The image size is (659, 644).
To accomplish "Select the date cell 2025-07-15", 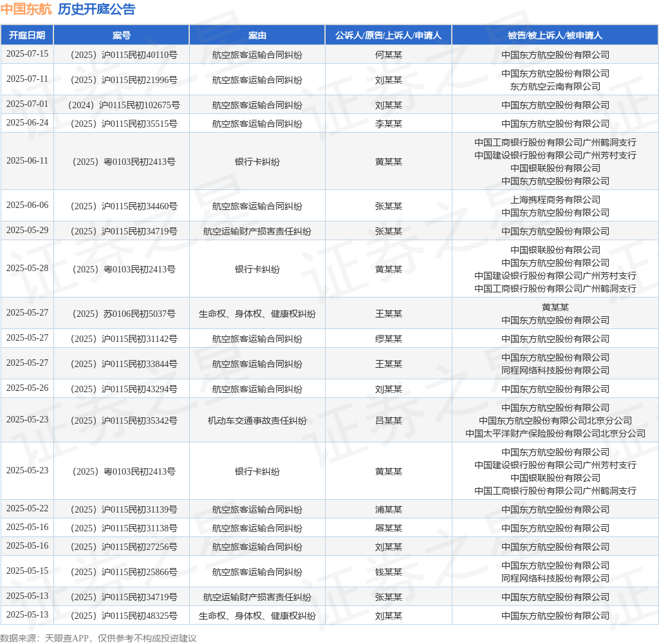I will pyautogui.click(x=27, y=54).
